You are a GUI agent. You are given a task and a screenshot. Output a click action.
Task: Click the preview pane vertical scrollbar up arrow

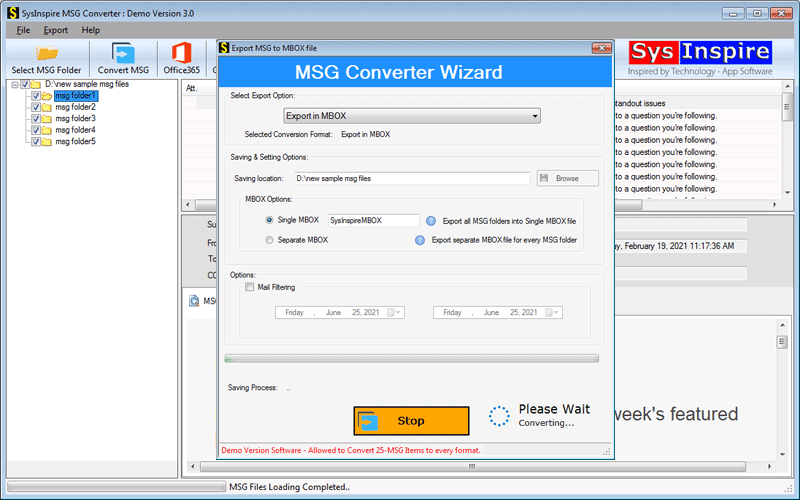[x=782, y=324]
